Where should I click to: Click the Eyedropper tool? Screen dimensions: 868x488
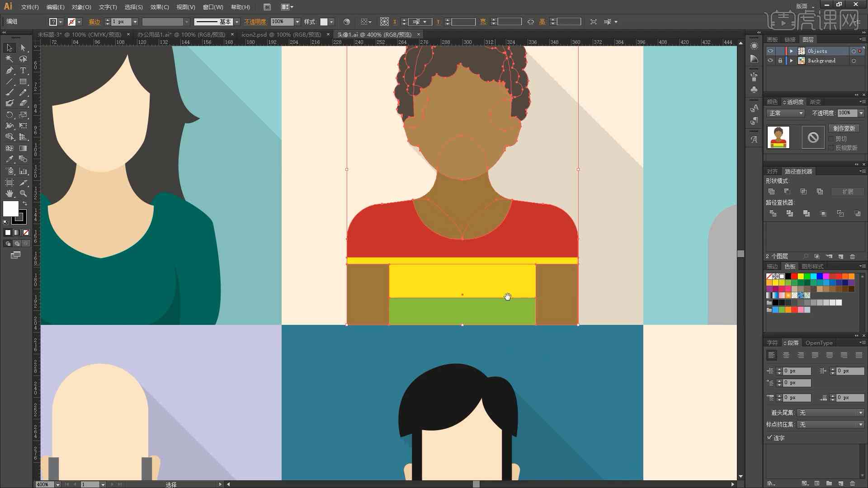(8, 158)
